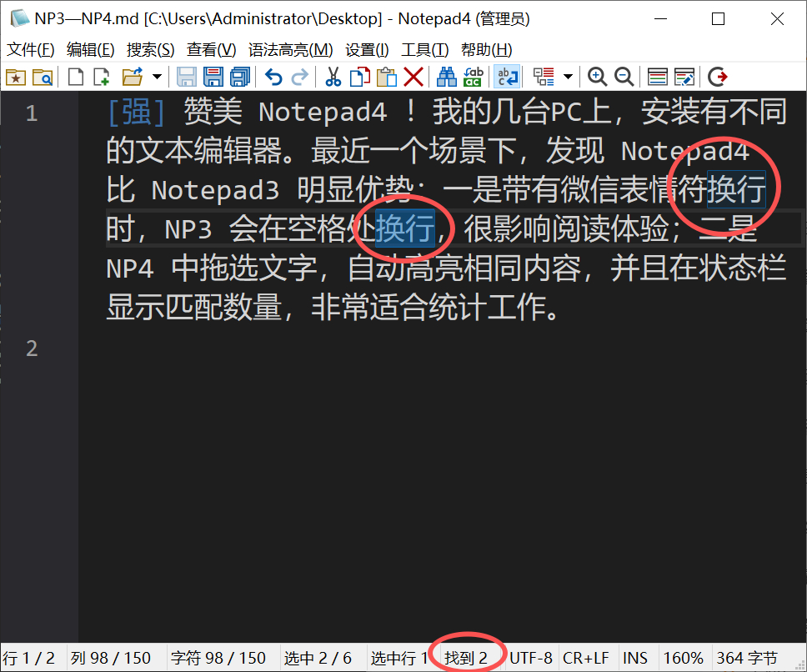Viewport: 807px width, 672px height.
Task: Maximize the Notepad4 window
Action: 718,19
